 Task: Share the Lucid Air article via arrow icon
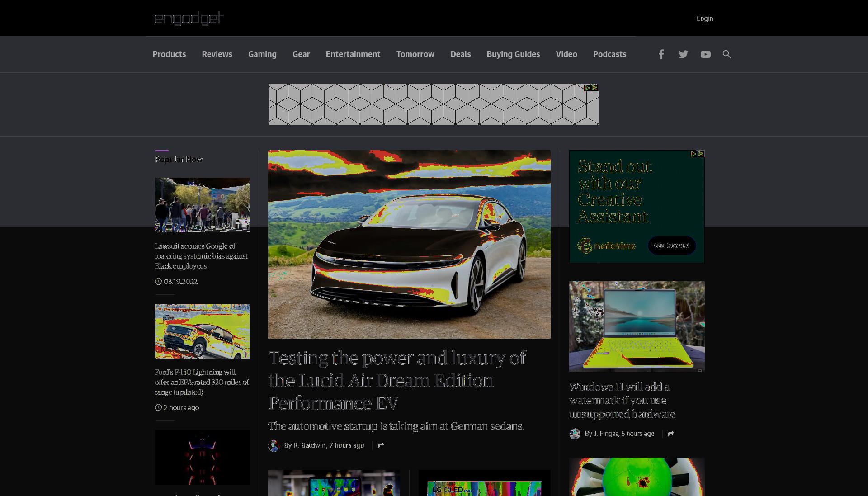tap(381, 445)
